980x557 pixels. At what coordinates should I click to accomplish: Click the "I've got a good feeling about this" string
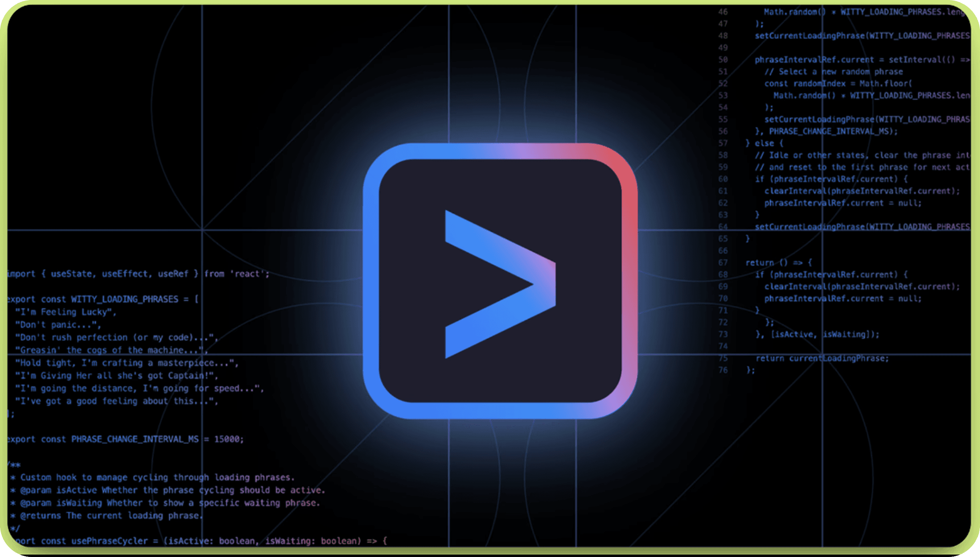pyautogui.click(x=117, y=401)
